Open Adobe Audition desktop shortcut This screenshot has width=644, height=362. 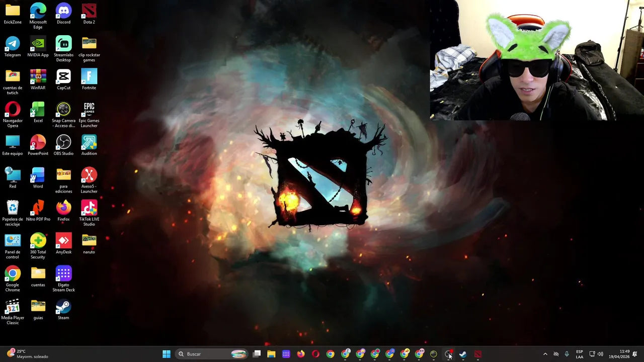pyautogui.click(x=89, y=145)
